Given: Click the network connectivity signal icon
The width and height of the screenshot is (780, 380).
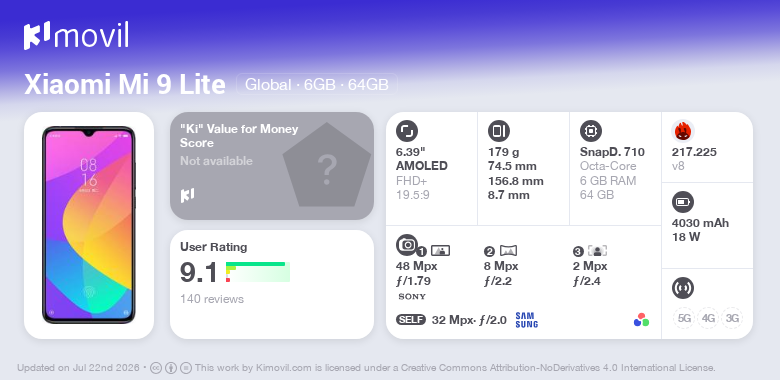Looking at the screenshot, I should pos(683,288).
